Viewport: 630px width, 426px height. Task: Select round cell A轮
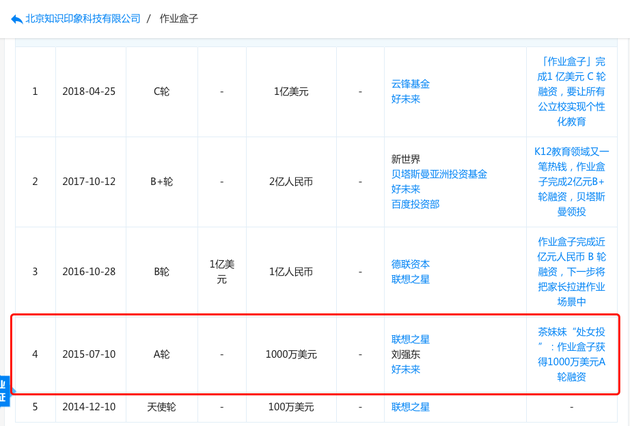point(162,354)
